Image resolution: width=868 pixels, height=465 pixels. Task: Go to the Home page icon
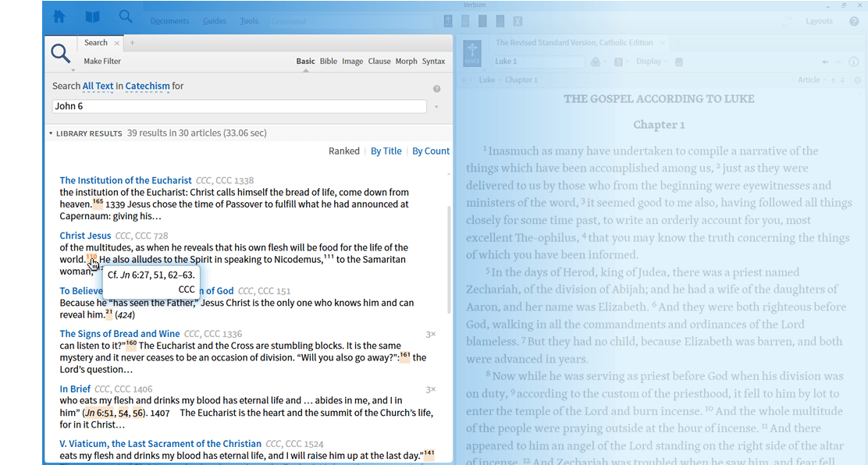[x=59, y=17]
